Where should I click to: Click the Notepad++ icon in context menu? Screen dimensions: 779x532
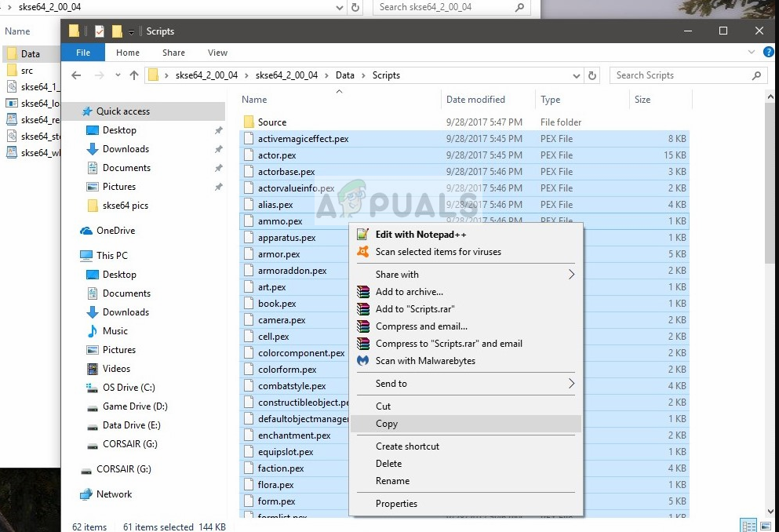(x=363, y=235)
